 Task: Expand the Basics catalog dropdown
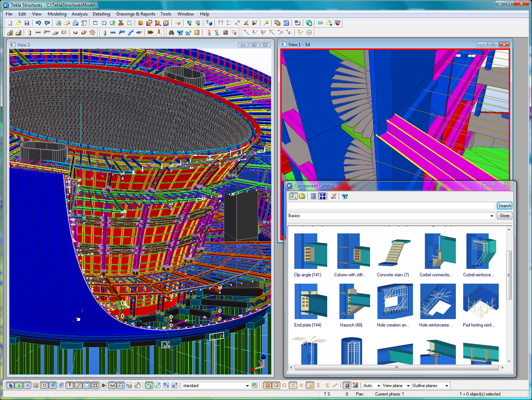[x=492, y=216]
